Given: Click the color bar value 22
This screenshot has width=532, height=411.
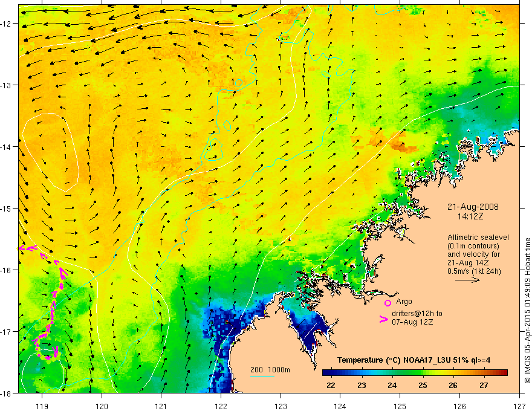Looking at the screenshot, I should [331, 385].
